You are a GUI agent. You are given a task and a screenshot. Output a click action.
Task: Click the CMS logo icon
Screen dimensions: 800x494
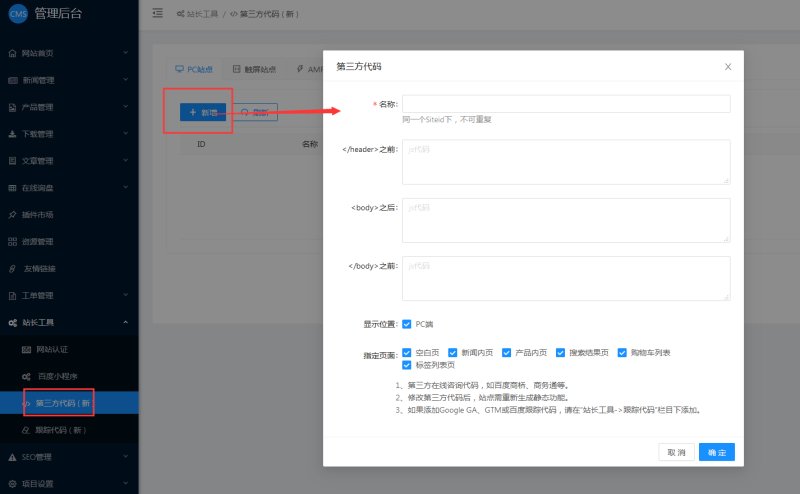point(18,13)
